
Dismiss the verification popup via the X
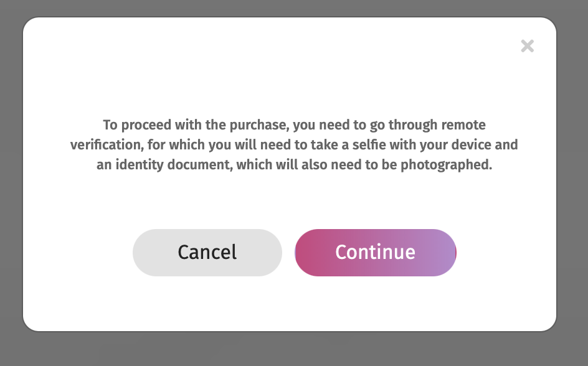[528, 46]
